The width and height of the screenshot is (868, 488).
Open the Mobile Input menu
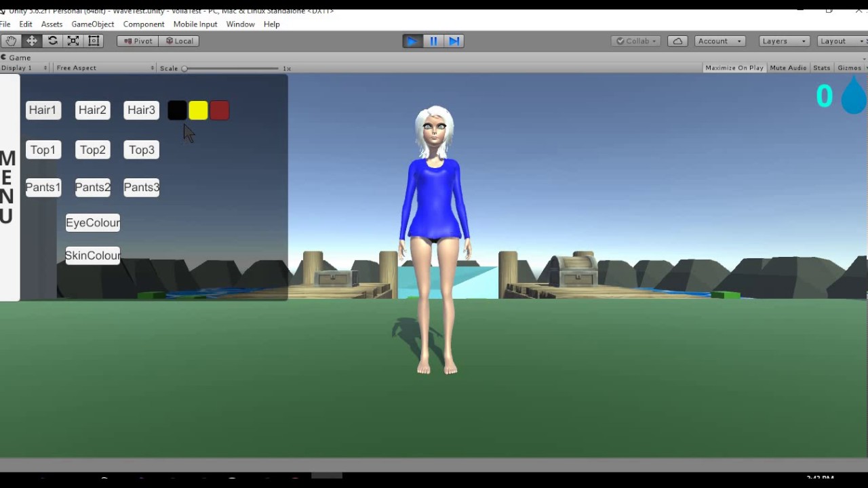tap(195, 24)
